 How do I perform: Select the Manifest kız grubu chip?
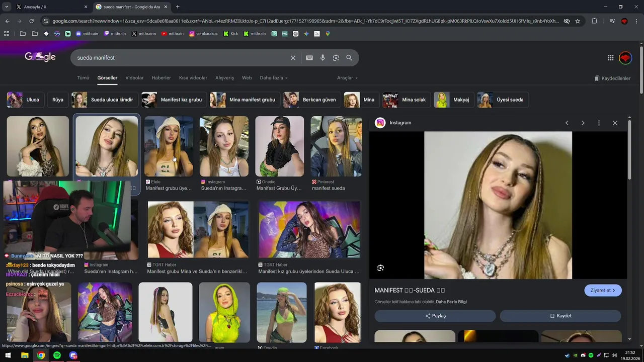174,100
